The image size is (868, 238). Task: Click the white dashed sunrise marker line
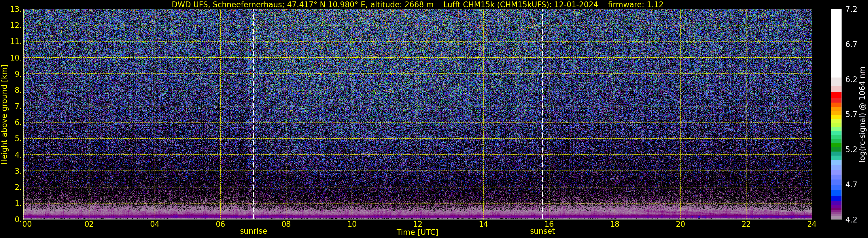coord(254,114)
